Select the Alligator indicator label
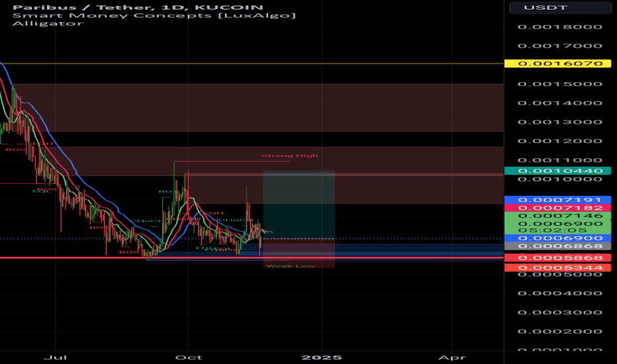This screenshot has height=364, width=617. 48,23
